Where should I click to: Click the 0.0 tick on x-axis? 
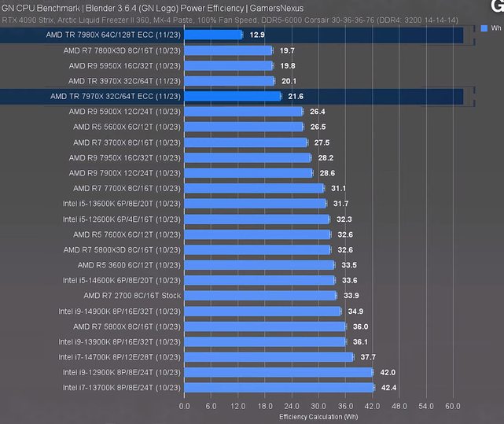[185, 407]
